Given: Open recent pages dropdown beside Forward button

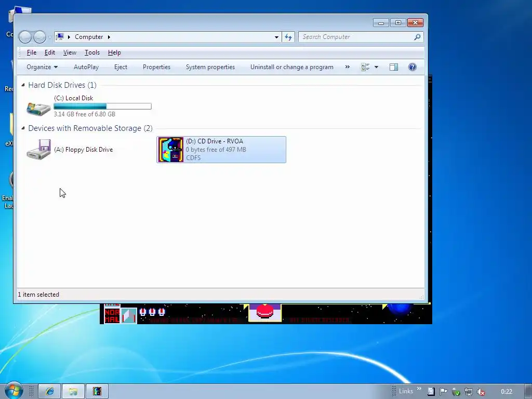Looking at the screenshot, I should pyautogui.click(x=49, y=37).
